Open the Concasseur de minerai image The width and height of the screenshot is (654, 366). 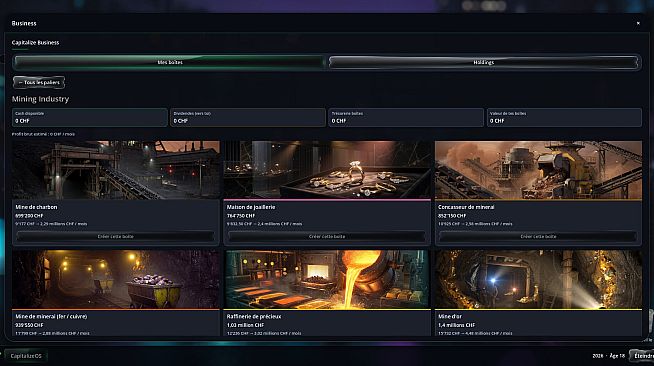pos(538,170)
